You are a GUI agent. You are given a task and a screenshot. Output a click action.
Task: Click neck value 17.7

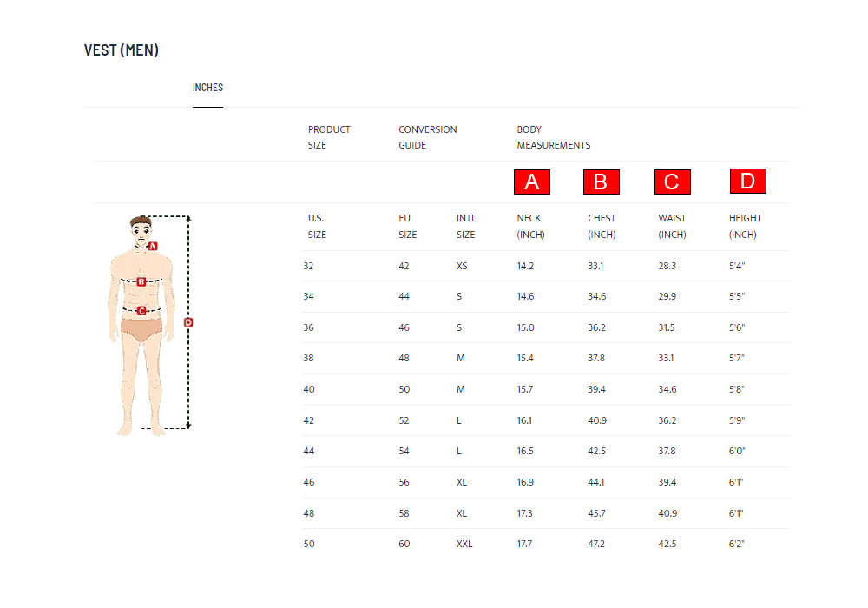click(x=524, y=544)
